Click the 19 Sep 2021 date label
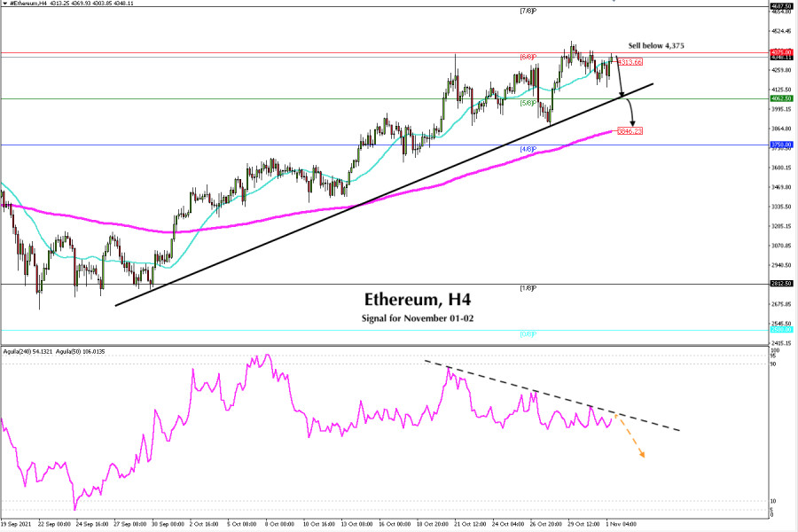 pos(16,524)
